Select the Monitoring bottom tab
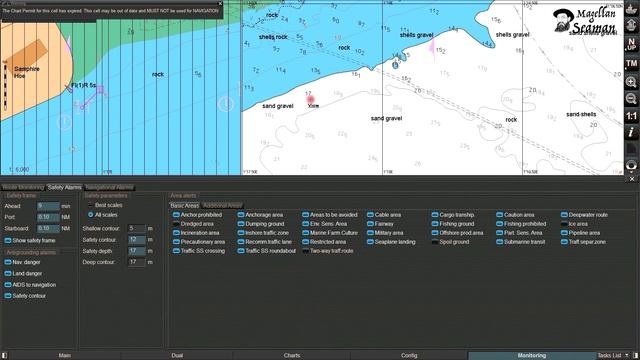The width and height of the screenshot is (640, 360). click(x=532, y=356)
